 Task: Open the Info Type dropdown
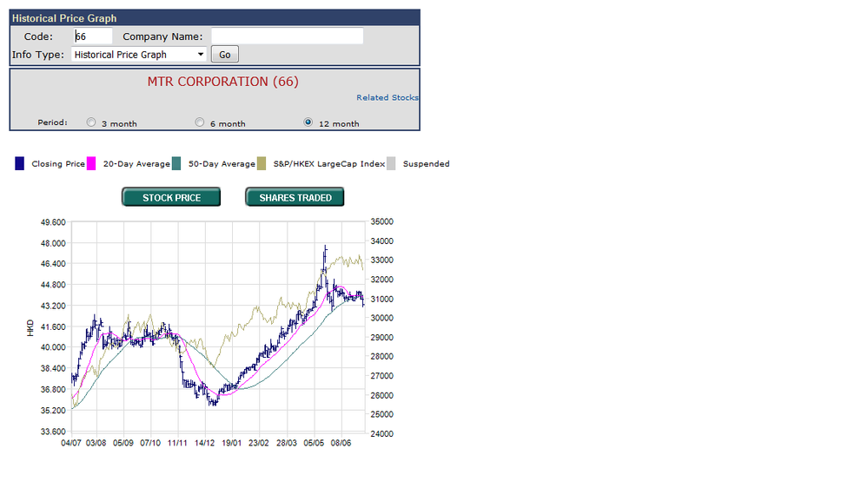coord(139,54)
